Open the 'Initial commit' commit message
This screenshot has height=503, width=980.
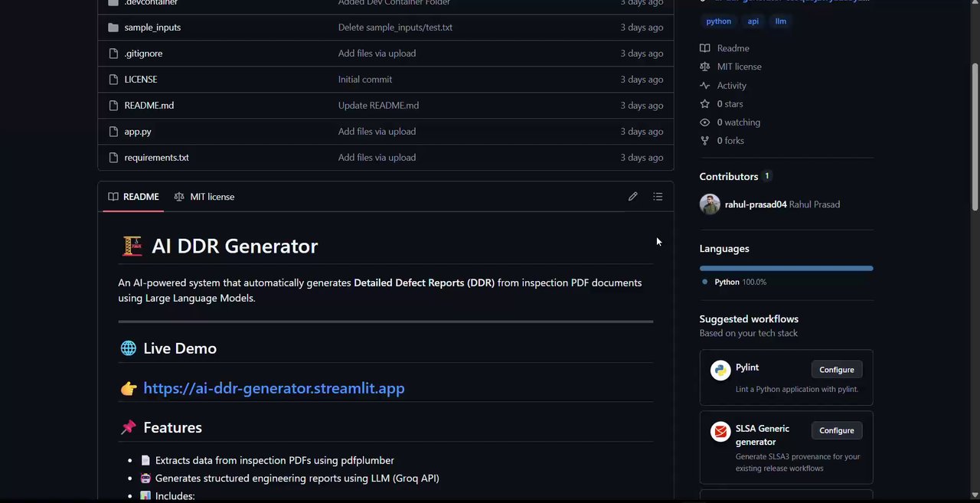point(365,79)
